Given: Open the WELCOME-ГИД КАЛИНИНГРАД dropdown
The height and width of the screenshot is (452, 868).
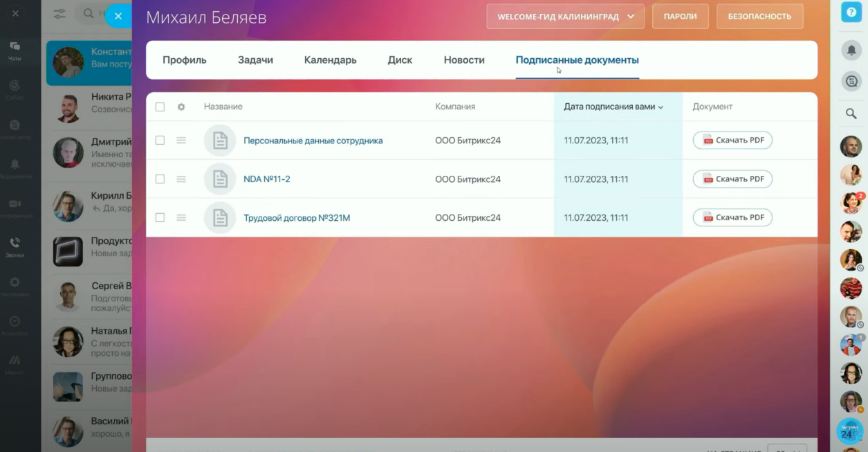Looking at the screenshot, I should coord(565,15).
